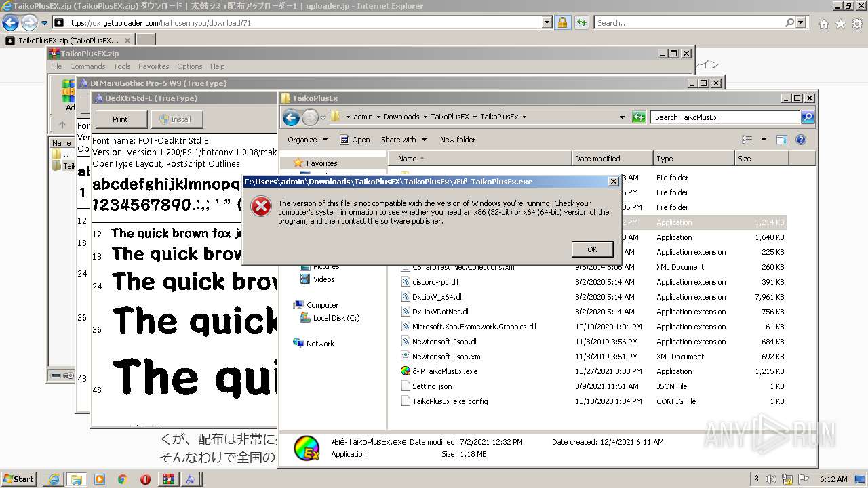The height and width of the screenshot is (488, 868).
Task: Select Setting.json file icon
Action: pos(406,386)
